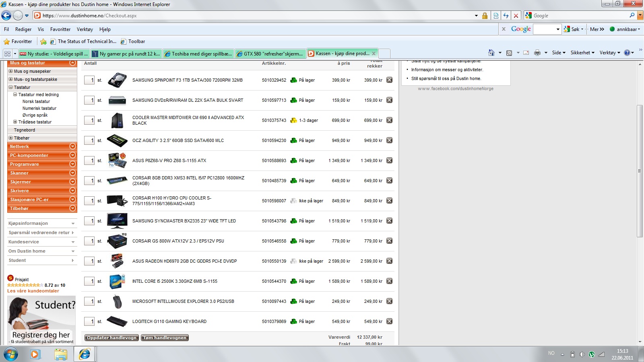Open the Norsk tastatur category link
The image size is (644, 362).
pos(36,101)
